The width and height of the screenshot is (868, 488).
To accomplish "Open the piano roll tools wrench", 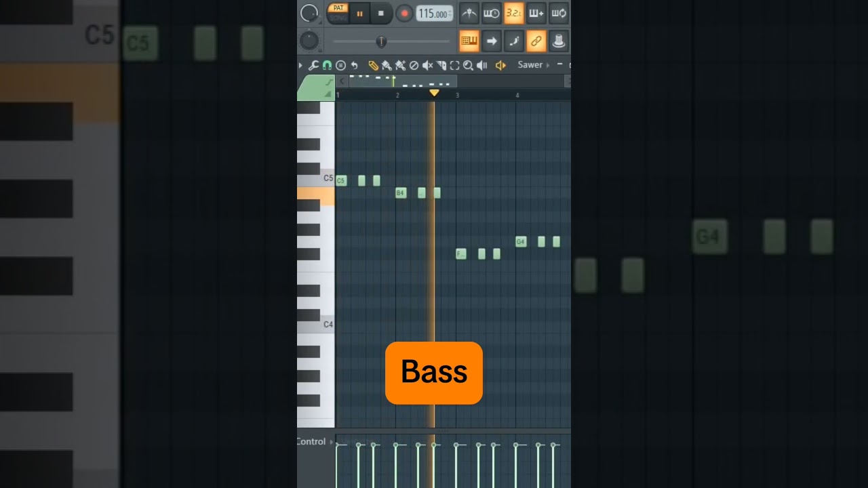I will click(x=313, y=66).
